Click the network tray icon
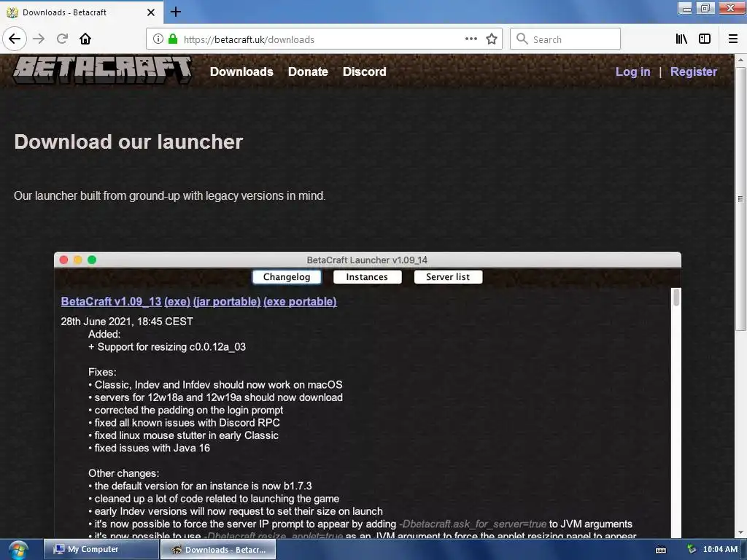The image size is (747, 560). (692, 550)
